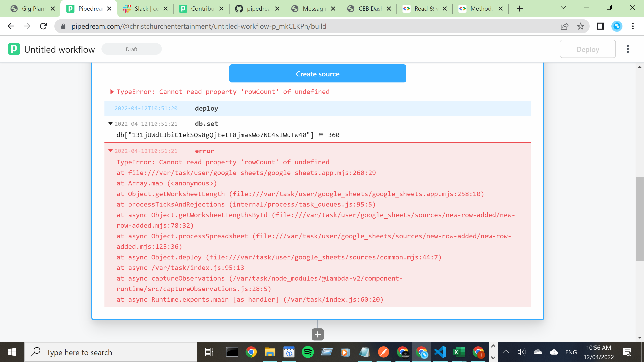Bookmark the page with the star icon

580,26
